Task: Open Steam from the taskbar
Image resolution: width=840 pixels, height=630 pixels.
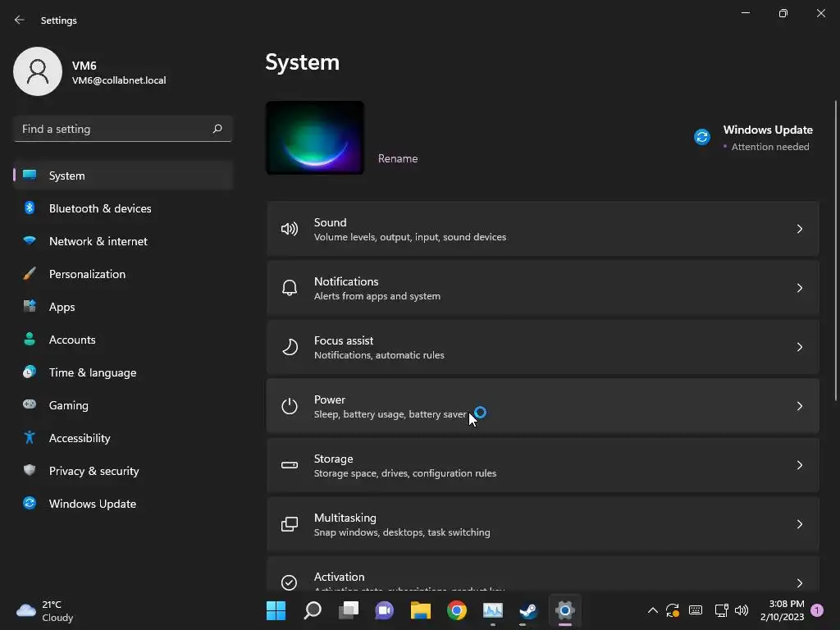Action: (x=529, y=610)
